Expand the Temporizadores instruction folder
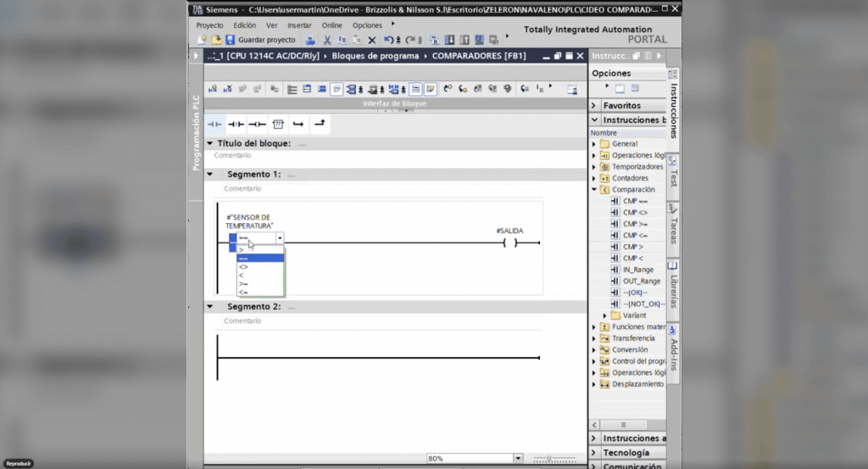The height and width of the screenshot is (469, 868). tap(594, 167)
